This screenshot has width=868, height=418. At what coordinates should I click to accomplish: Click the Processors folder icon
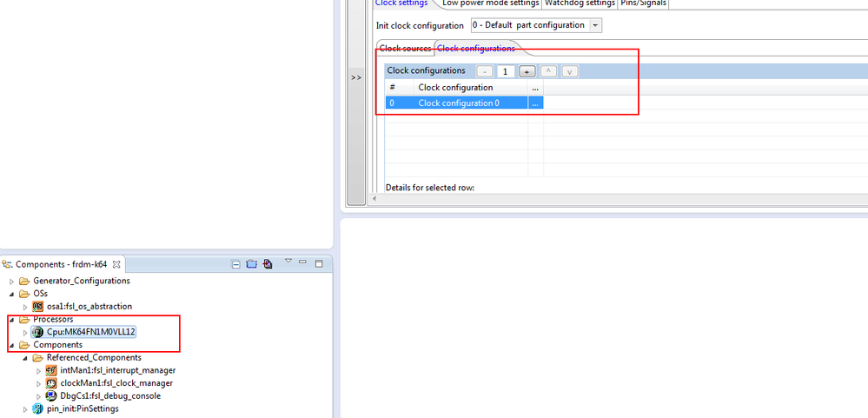pos(24,320)
